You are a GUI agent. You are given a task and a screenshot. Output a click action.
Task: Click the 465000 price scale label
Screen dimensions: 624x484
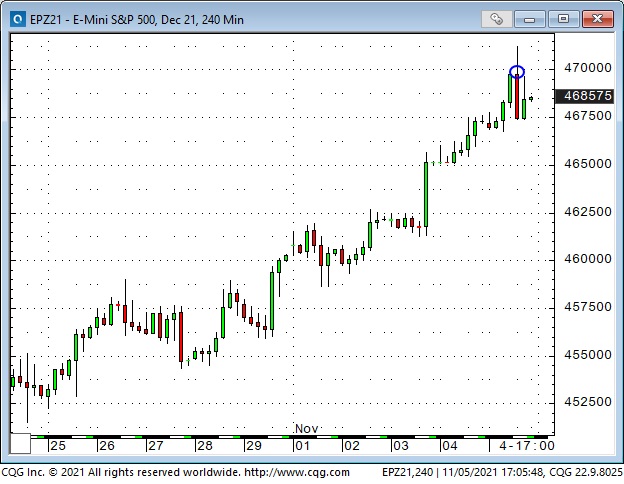tap(588, 164)
